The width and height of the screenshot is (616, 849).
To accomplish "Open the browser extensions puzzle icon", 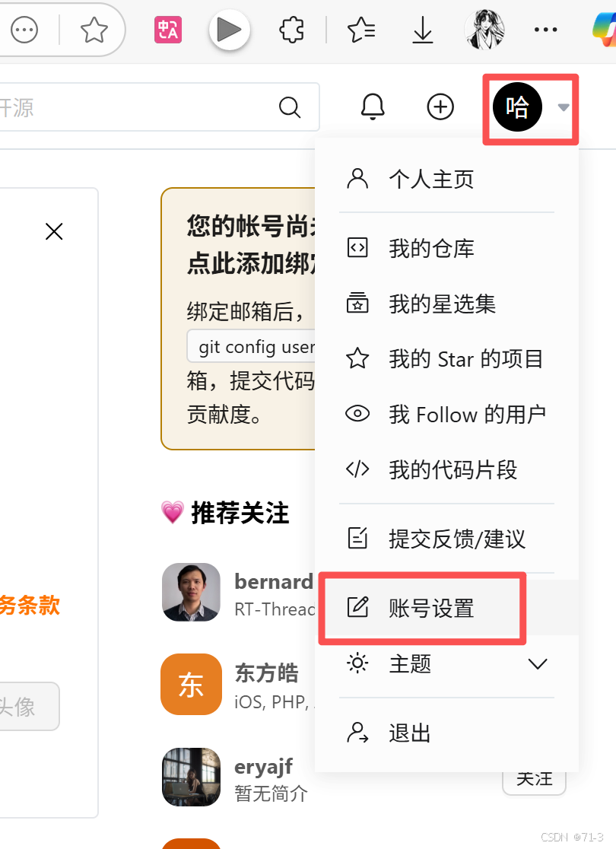I will pyautogui.click(x=292, y=30).
